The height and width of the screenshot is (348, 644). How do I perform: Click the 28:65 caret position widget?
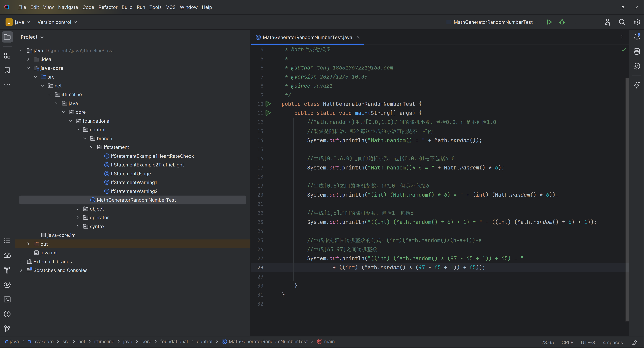coord(547,342)
